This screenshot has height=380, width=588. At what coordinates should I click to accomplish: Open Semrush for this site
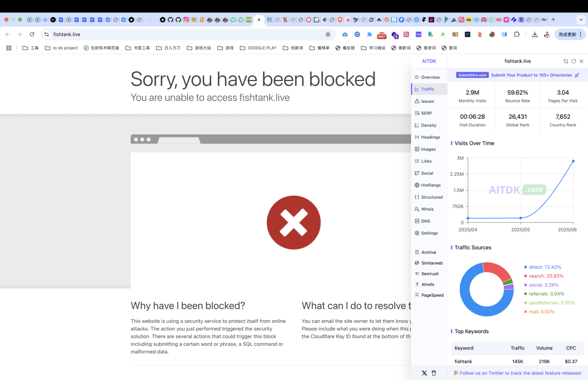(x=427, y=274)
